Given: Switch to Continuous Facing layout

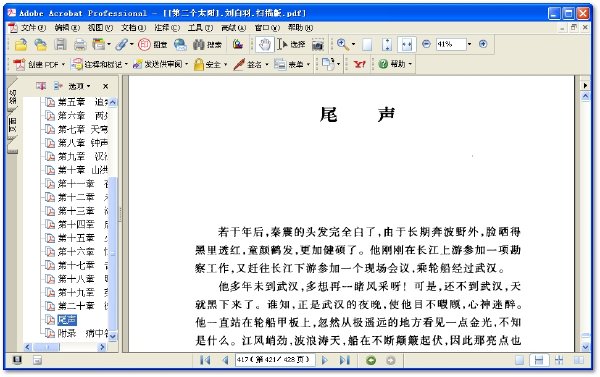Looking at the screenshot, I should pos(559,360).
